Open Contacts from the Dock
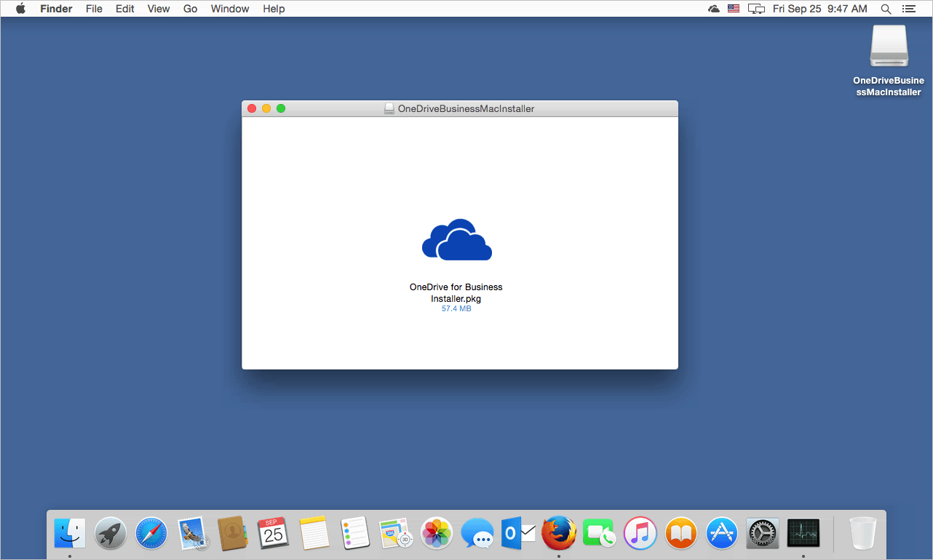 pos(233,534)
